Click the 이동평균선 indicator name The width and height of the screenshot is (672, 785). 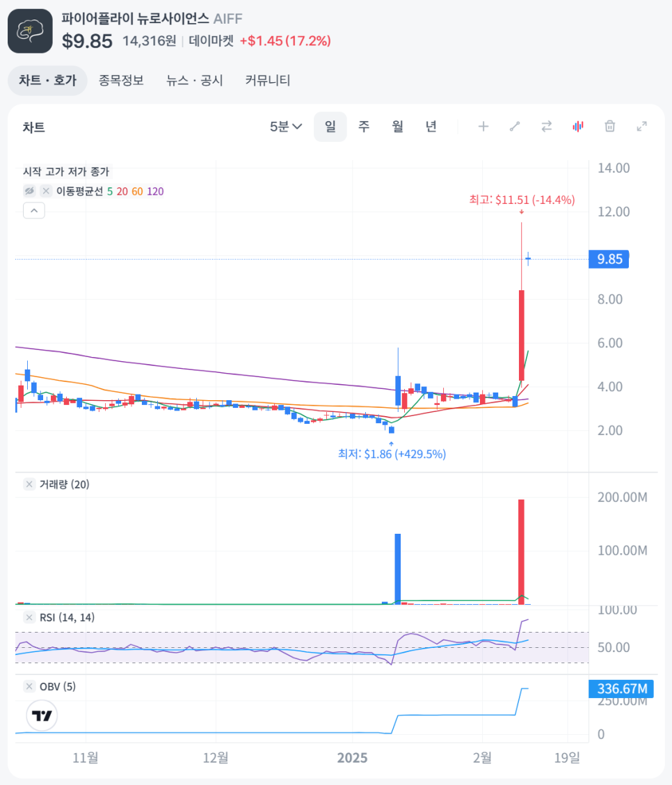point(79,191)
